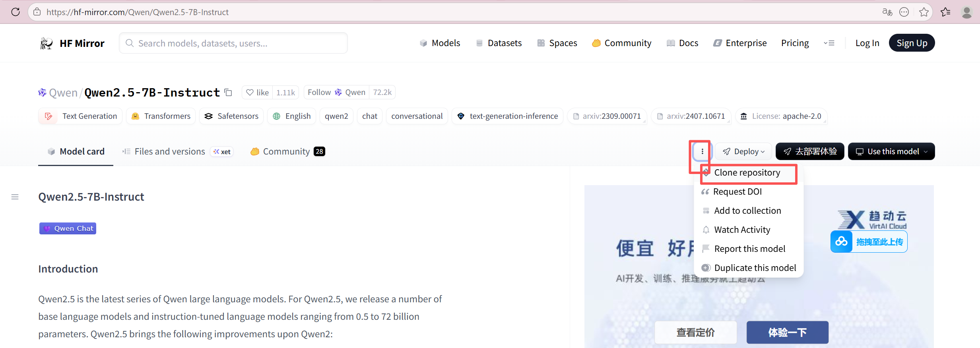Toggle the three-dot more options button
The height and width of the screenshot is (348, 980).
pos(702,151)
